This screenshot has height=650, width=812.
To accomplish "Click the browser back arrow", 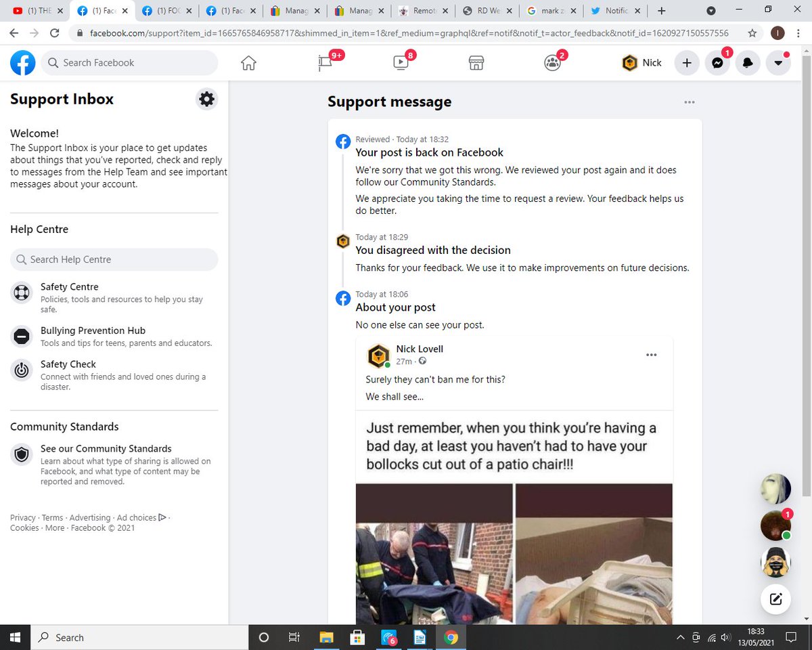I will [14, 33].
